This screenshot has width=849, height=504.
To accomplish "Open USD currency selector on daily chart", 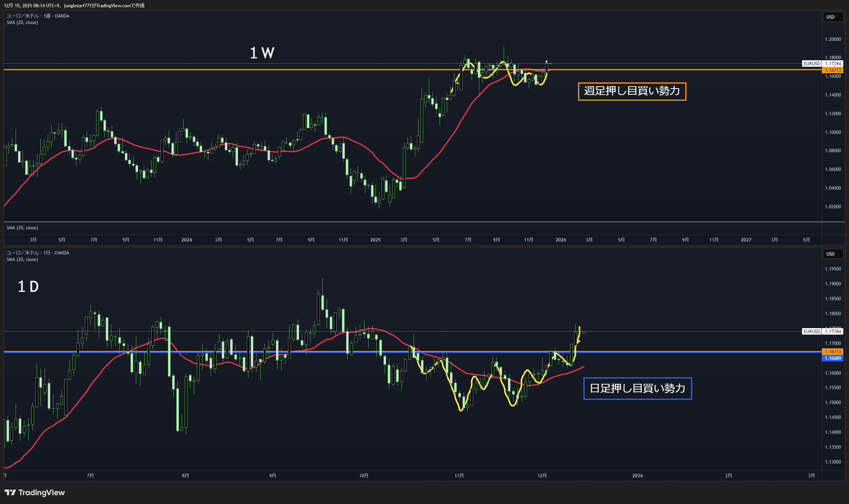I will pos(832,254).
